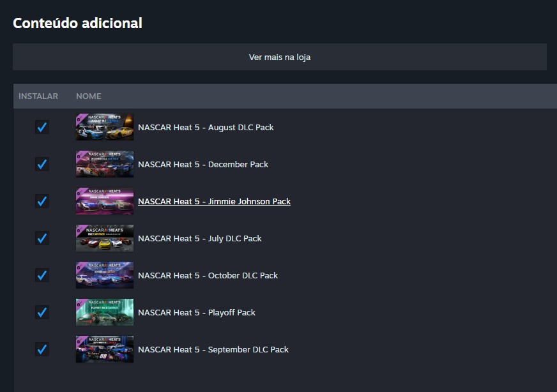Open 'NASCAR Heat 5 - December Pack' link

click(203, 165)
